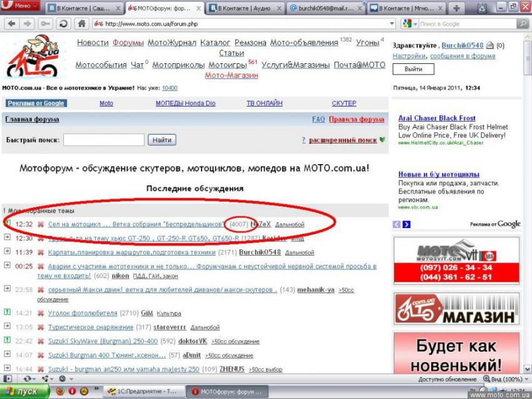
Task: Open 'ТВ ОНЛАЙН' ad link
Action: point(264,103)
